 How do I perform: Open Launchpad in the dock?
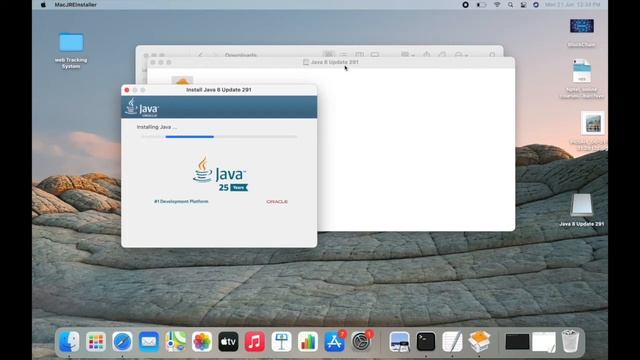click(x=96, y=341)
